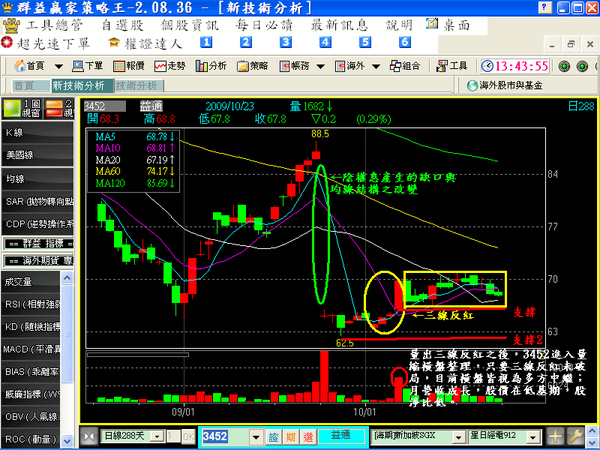Select the KD indicator
Viewport: 600px width, 450px height.
tap(31, 327)
